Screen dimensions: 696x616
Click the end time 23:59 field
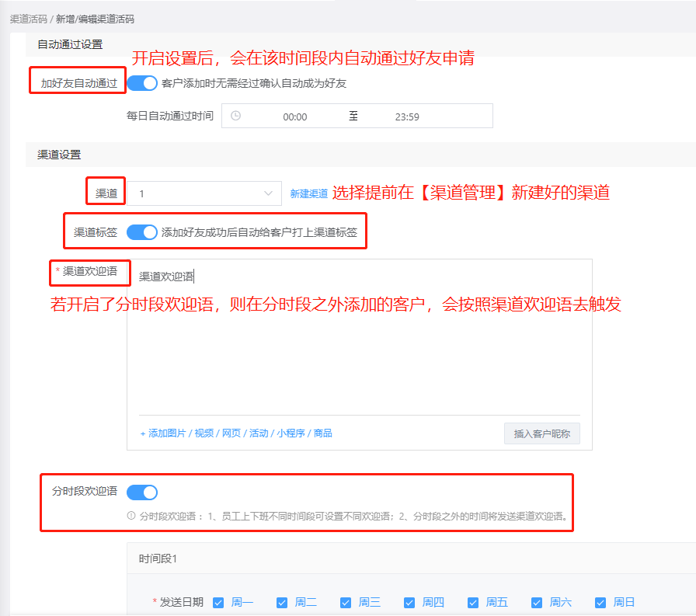406,117
